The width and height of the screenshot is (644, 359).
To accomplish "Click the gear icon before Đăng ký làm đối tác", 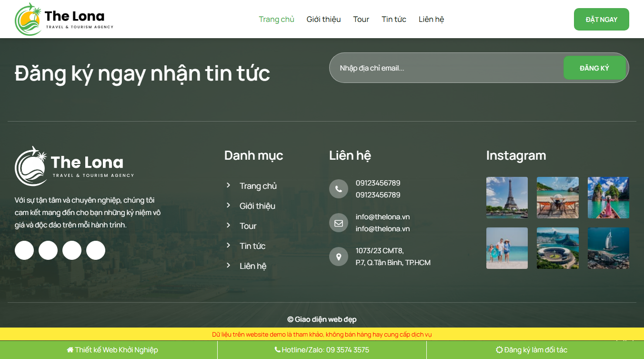I will pyautogui.click(x=499, y=350).
